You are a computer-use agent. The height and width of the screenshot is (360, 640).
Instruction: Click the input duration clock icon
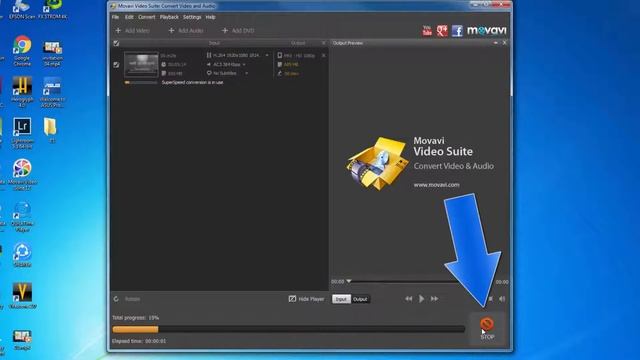click(x=164, y=64)
